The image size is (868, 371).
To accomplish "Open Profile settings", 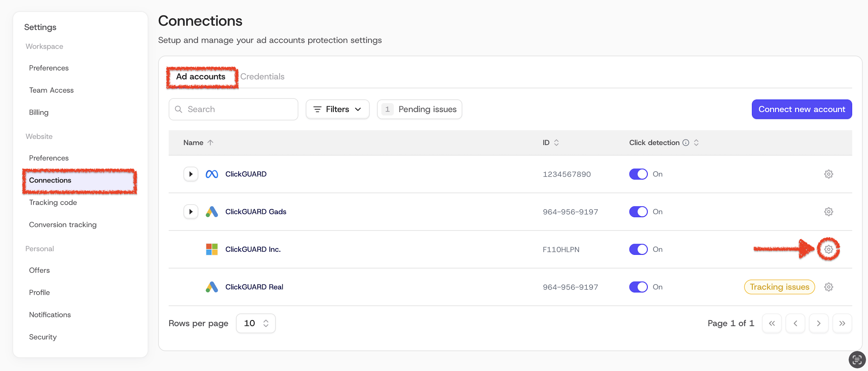I will 39,292.
